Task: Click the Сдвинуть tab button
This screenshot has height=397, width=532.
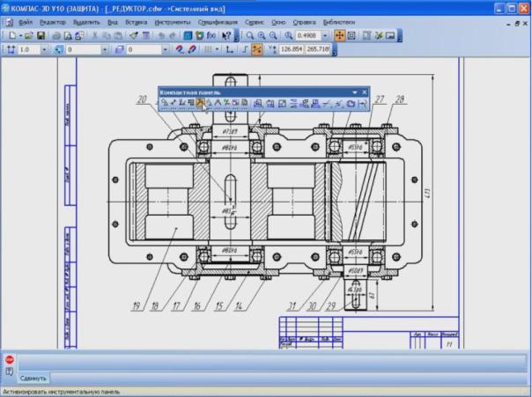Action: (x=33, y=377)
